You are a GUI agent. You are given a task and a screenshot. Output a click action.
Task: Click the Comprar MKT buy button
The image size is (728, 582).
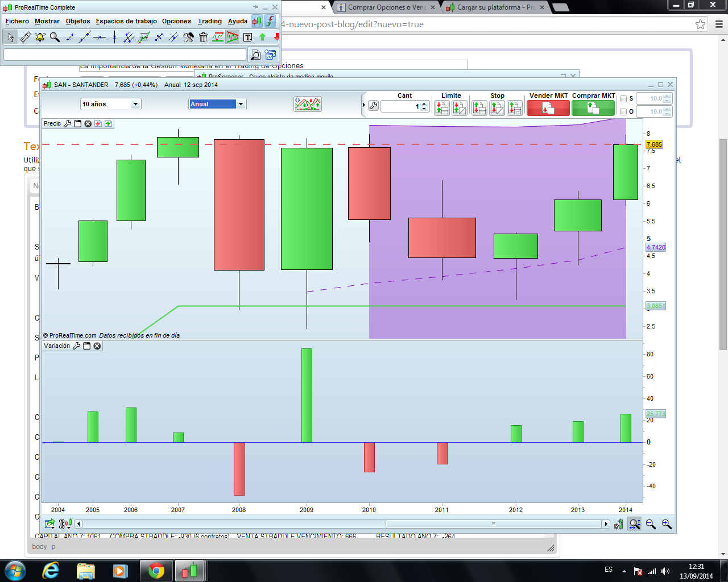(x=593, y=108)
